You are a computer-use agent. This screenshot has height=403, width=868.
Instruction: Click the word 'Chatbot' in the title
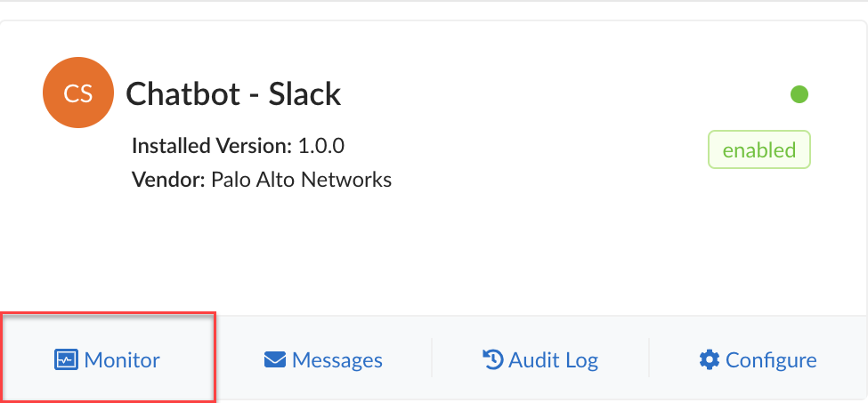pos(183,94)
